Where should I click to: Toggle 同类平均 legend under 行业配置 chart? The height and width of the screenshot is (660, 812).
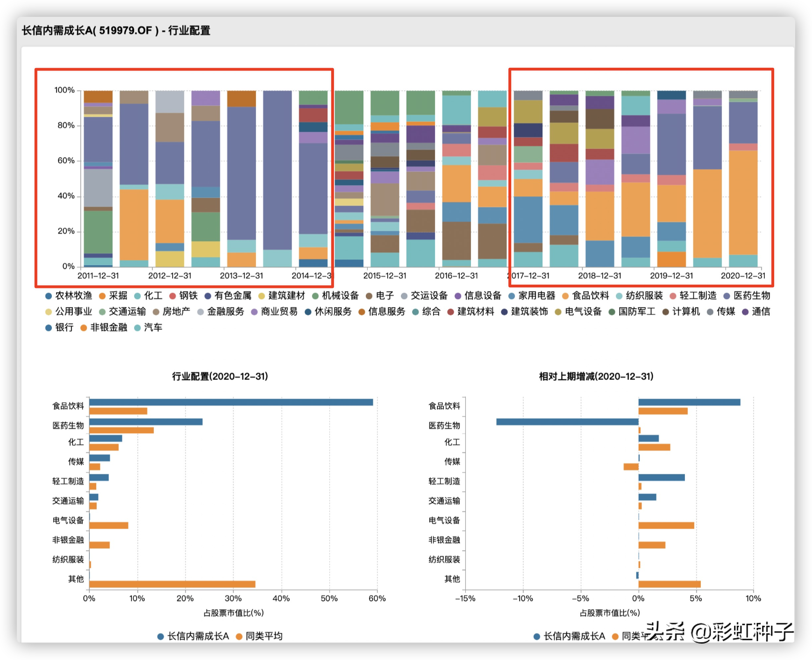260,636
